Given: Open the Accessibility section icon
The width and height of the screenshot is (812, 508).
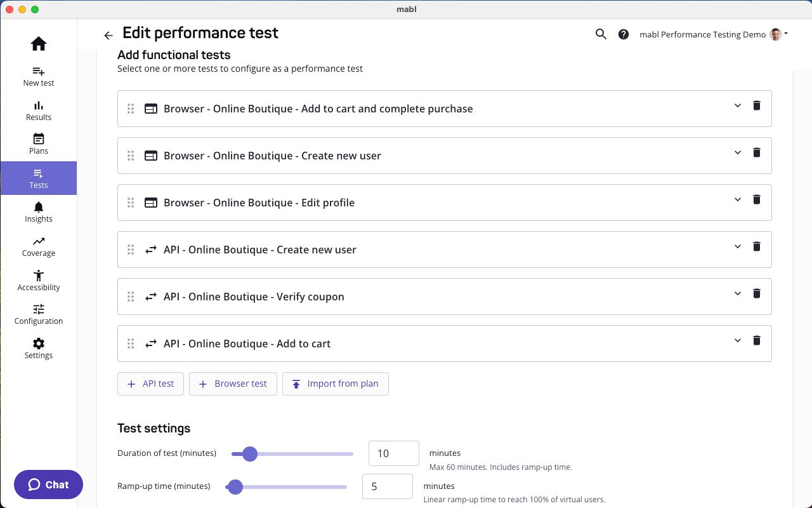Looking at the screenshot, I should click(38, 280).
